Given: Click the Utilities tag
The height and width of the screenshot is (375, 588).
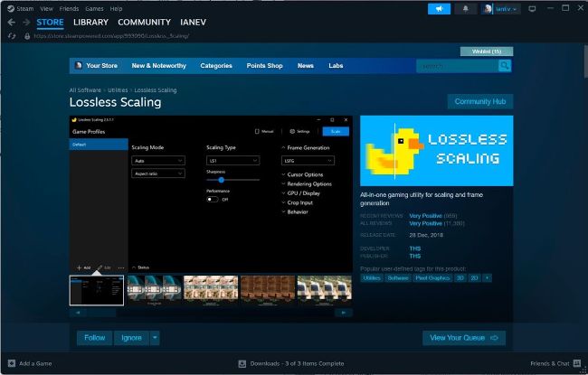Looking at the screenshot, I should click(372, 278).
